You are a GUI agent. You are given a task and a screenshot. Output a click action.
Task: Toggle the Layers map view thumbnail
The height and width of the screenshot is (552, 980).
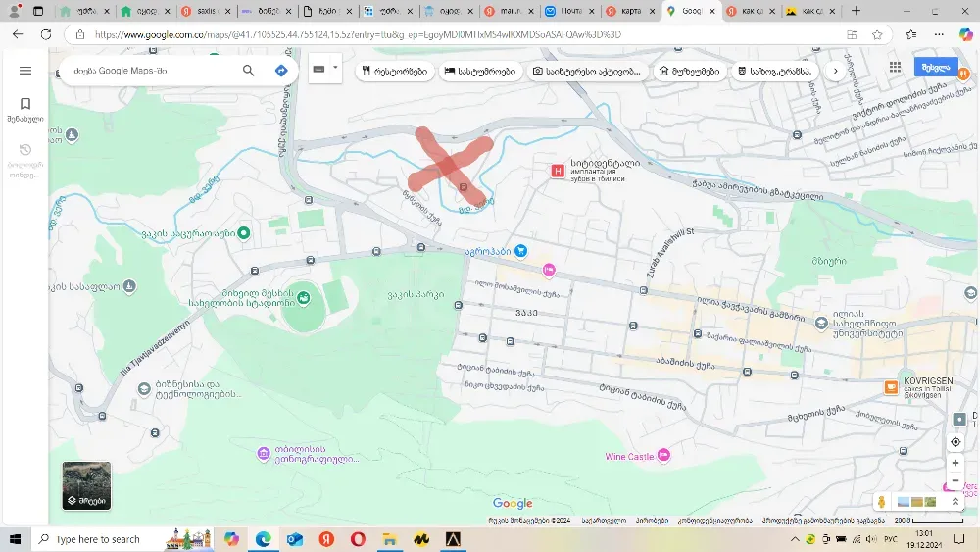[86, 486]
